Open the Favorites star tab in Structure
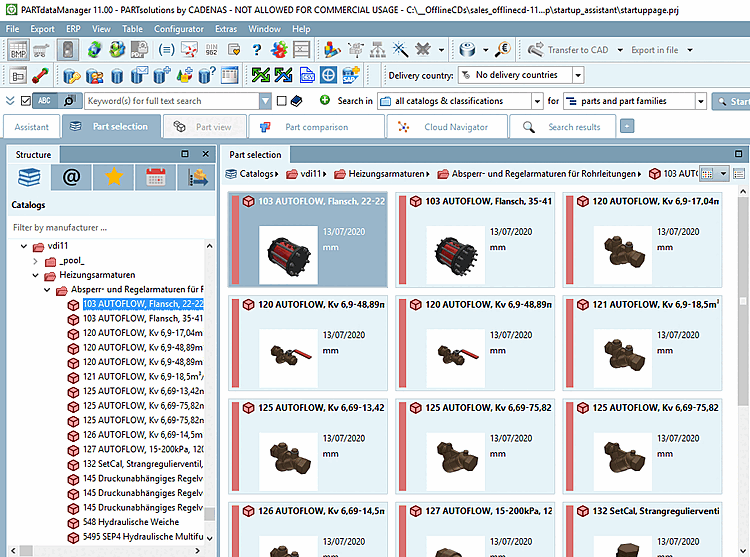Viewport: 750px width, 557px height. tap(113, 178)
